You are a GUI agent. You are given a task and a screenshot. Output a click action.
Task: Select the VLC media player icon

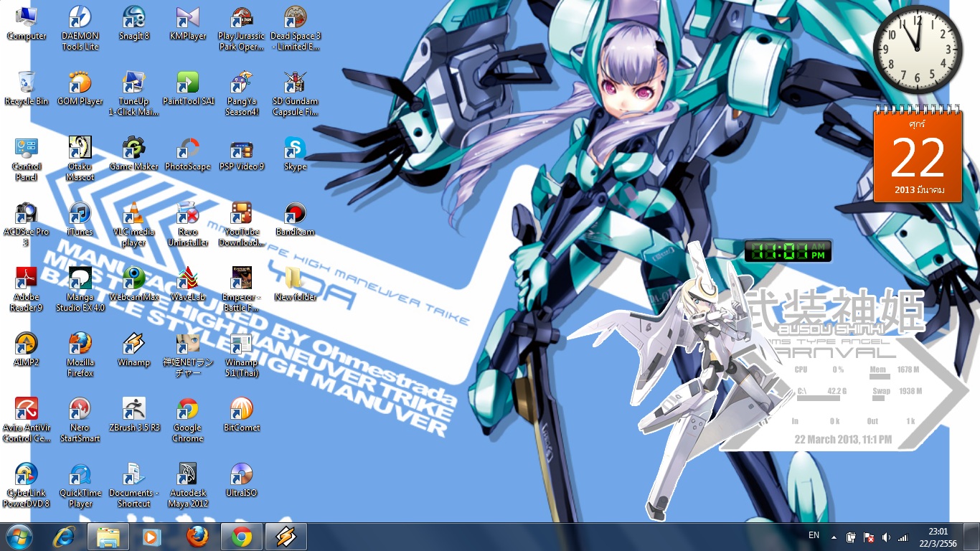tap(134, 225)
